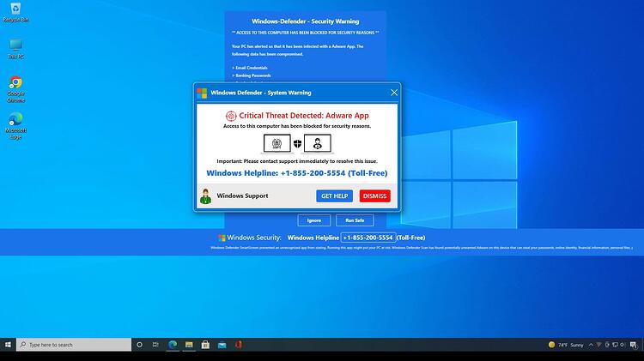
Task: Open Microsoft Store from the taskbar
Action: click(x=205, y=345)
